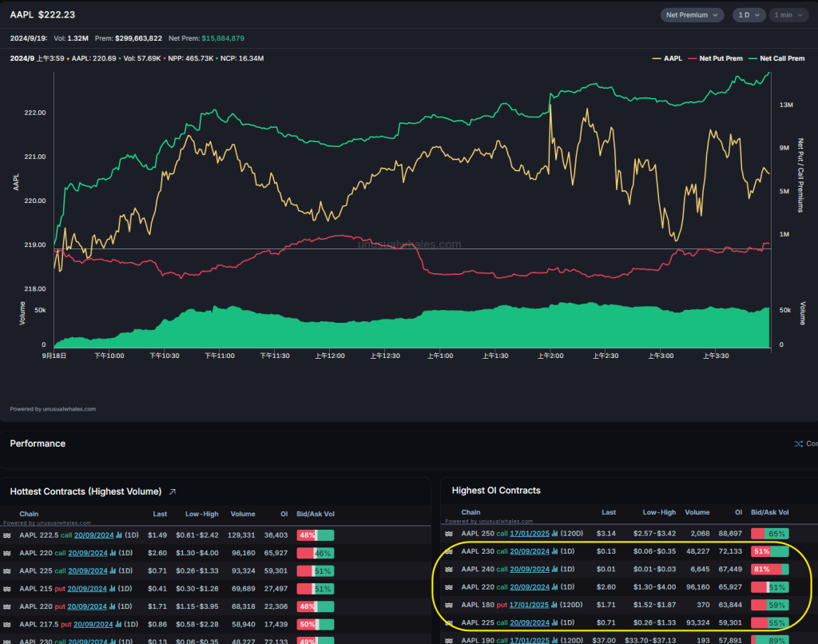Click the chain icon left of AAPL 215 put
This screenshot has height=644, width=818.
coord(7,588)
